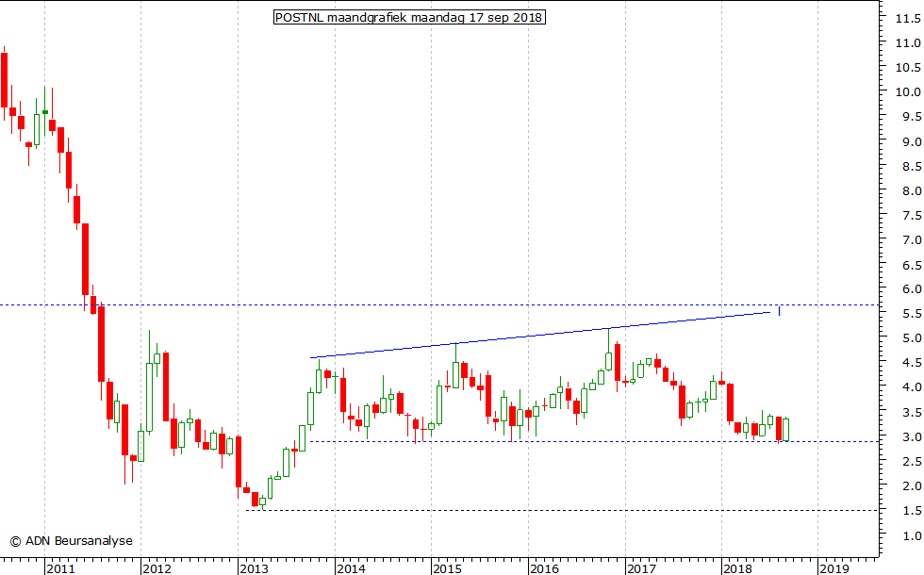This screenshot has width=924, height=575.
Task: Click the 7.5 price axis label
Action: [x=912, y=216]
